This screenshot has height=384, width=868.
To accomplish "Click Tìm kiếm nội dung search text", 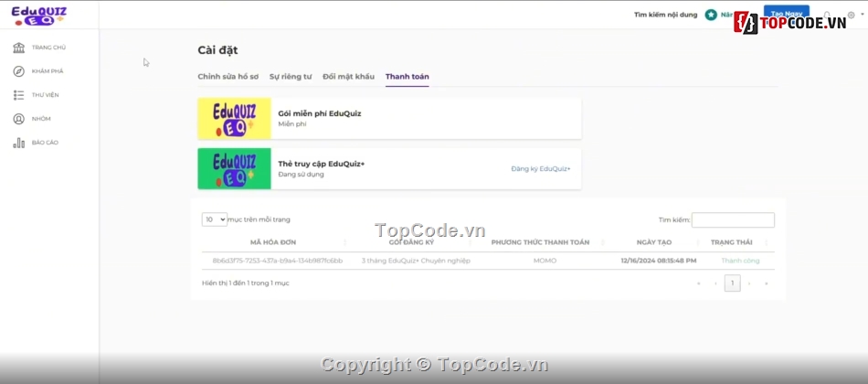I will point(665,15).
